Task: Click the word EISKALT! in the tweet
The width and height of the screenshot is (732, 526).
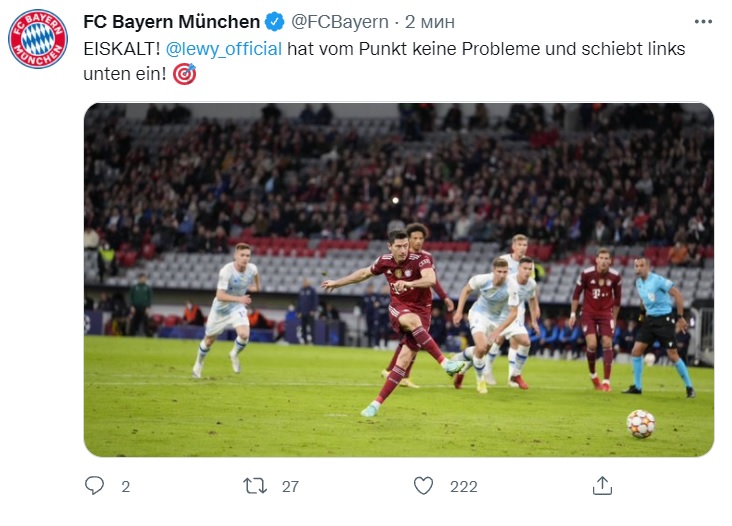Action: tap(119, 48)
